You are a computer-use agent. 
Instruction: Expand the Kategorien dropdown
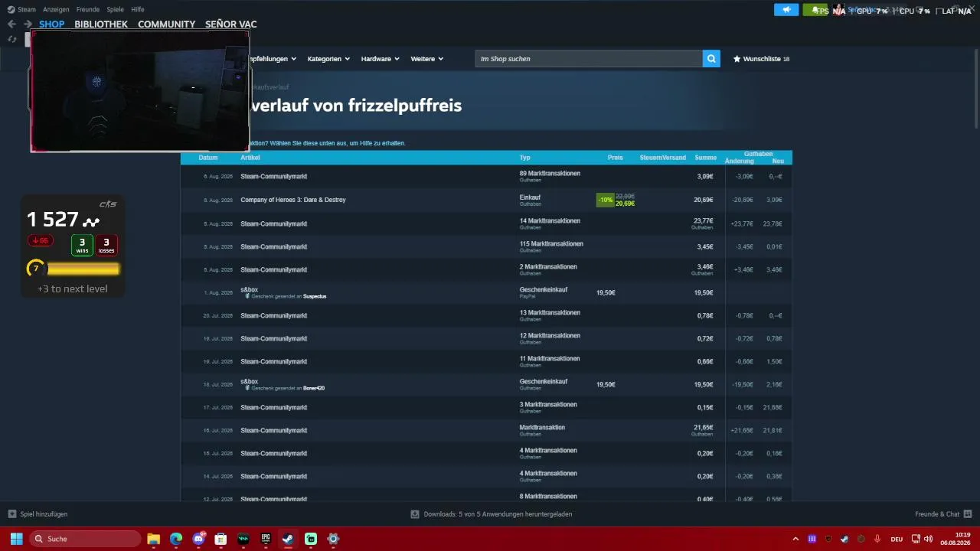pos(328,59)
